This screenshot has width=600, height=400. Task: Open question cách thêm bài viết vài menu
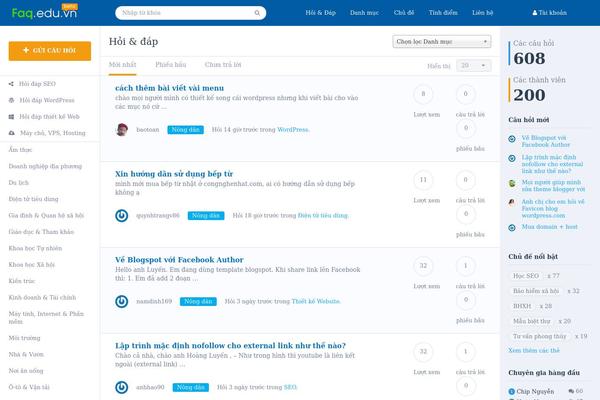tap(170, 88)
